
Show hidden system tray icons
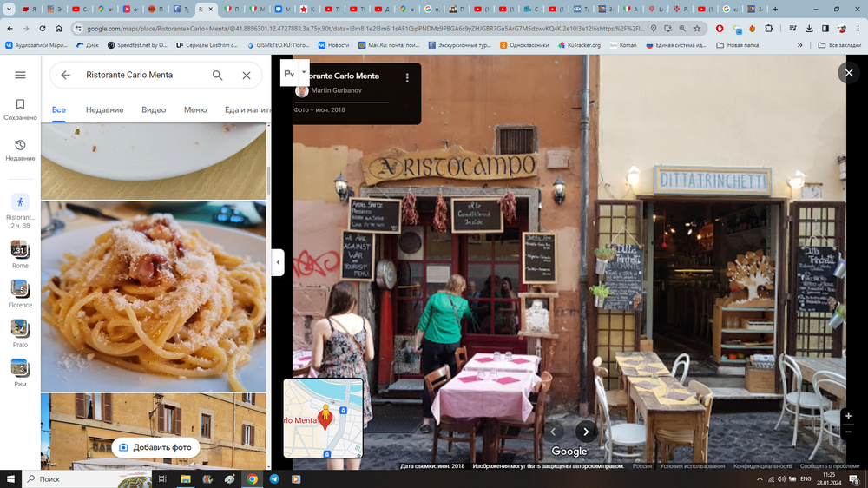coord(759,479)
